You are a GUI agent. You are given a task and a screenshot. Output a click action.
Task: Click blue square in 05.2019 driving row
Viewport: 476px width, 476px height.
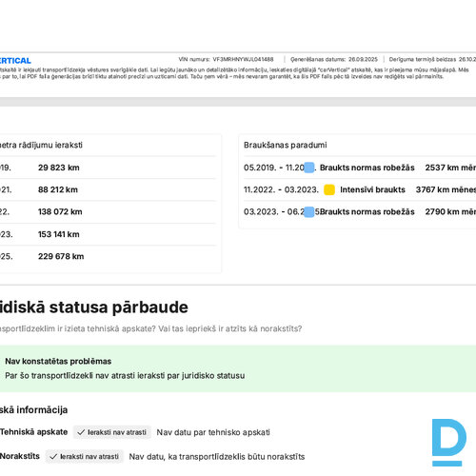coord(309,168)
